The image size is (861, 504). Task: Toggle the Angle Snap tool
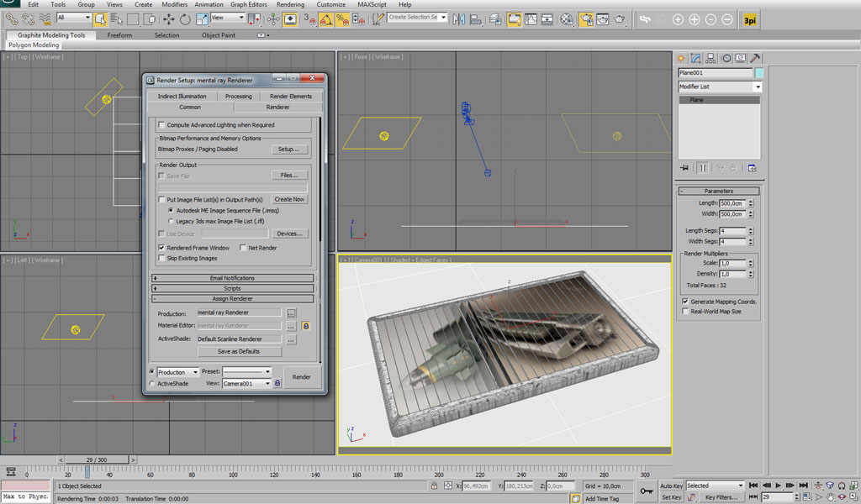[x=325, y=20]
